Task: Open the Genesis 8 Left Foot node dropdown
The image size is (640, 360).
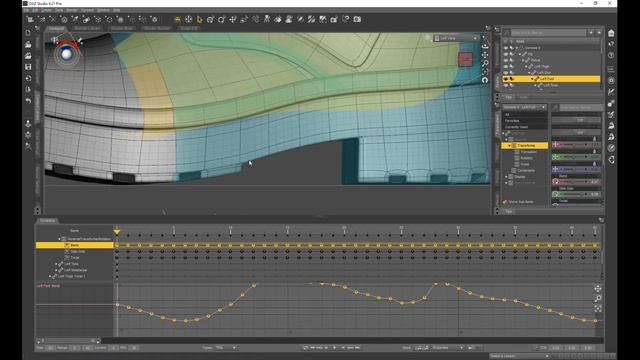Action: [524, 107]
